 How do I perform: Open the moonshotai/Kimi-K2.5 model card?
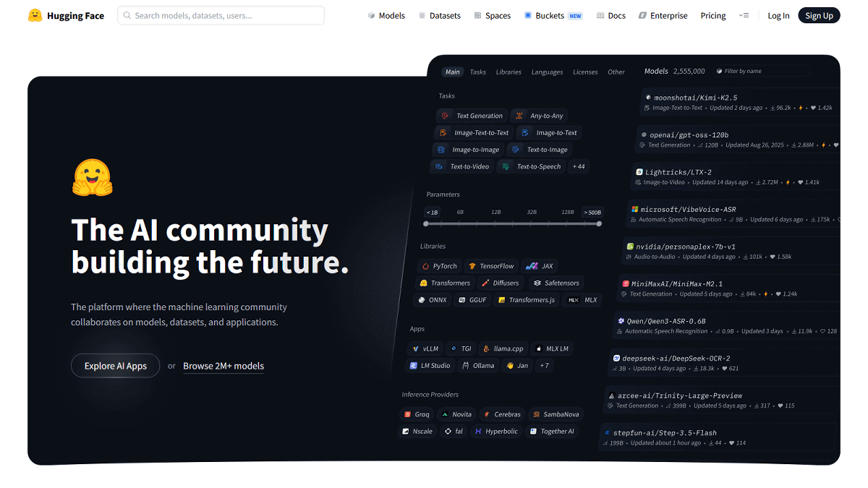tap(741, 102)
